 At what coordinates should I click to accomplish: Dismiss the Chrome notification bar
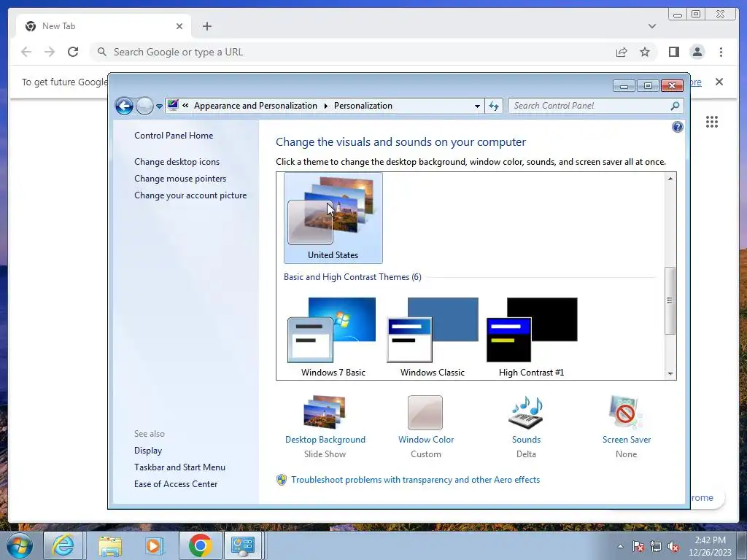click(719, 82)
